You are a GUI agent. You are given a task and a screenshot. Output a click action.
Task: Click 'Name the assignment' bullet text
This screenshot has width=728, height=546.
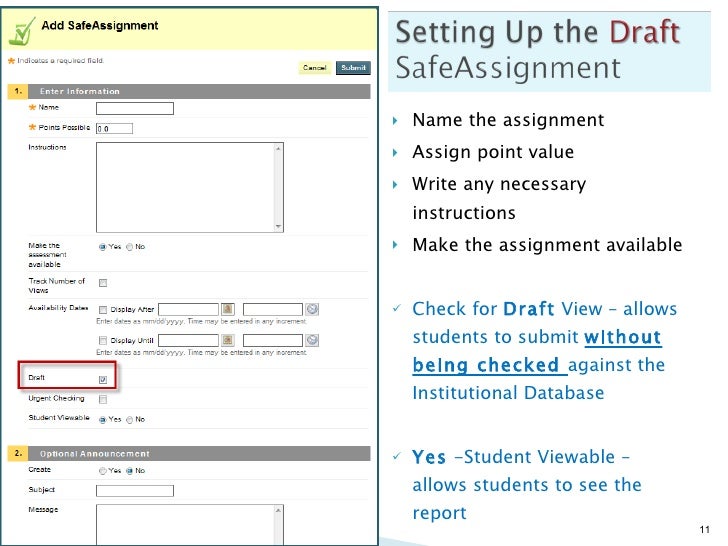tap(508, 120)
